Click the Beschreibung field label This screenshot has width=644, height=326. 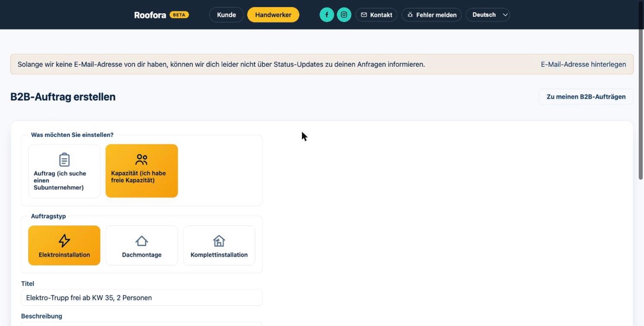pyautogui.click(x=41, y=316)
